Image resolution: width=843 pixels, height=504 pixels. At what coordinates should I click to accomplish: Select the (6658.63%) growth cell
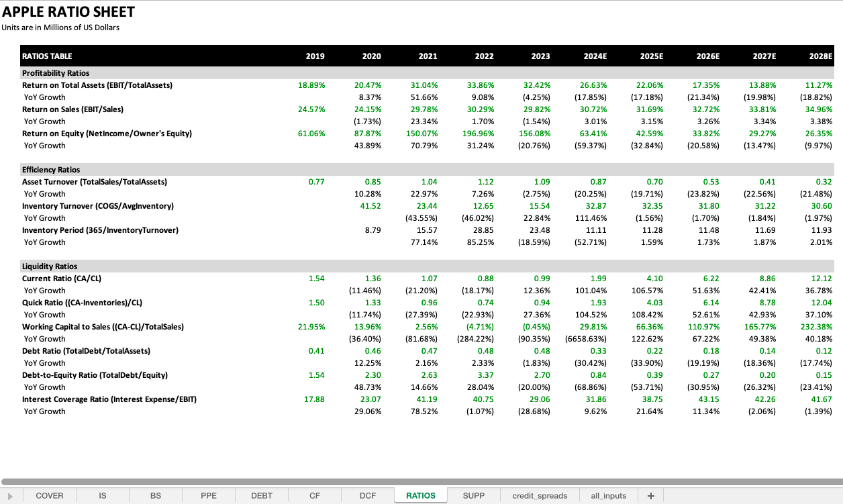coord(587,339)
